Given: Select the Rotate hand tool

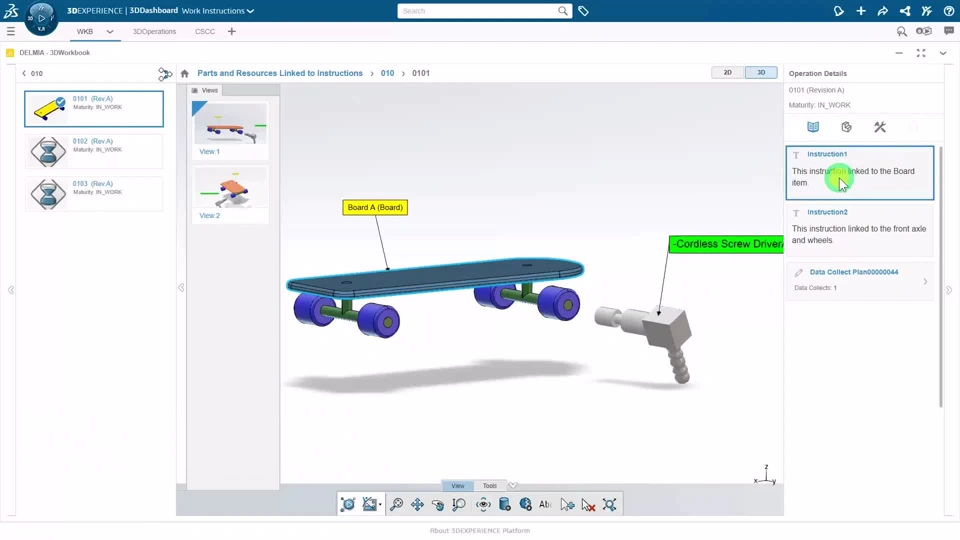Looking at the screenshot, I should [x=438, y=504].
